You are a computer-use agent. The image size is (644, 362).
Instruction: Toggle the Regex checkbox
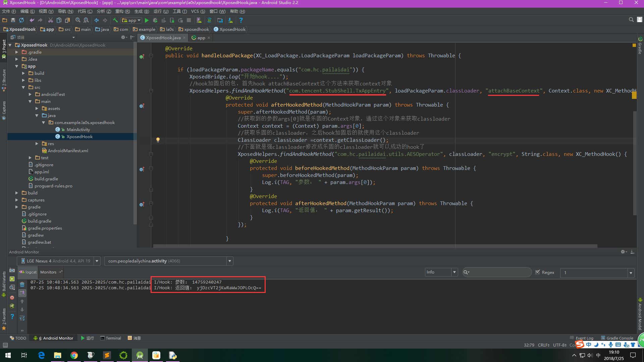[538, 272]
